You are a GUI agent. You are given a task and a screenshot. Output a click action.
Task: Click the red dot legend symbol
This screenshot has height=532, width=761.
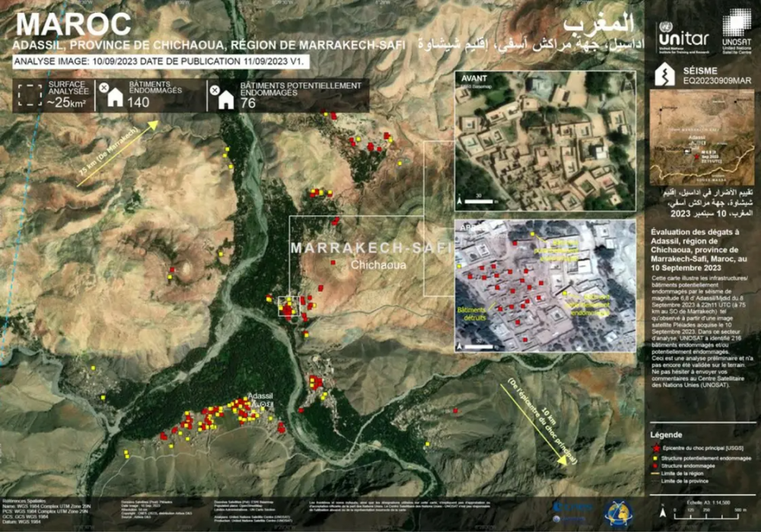654,467
